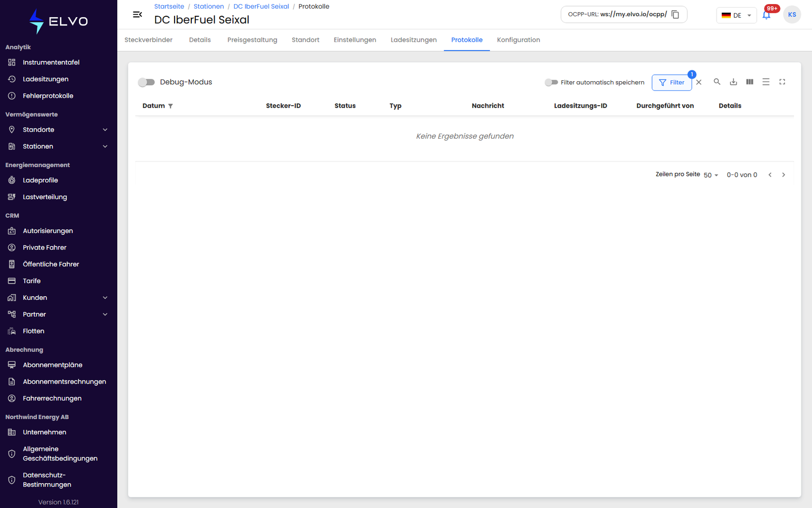Toggle the Debug-Modus switch
This screenshot has height=508, width=812.
coord(147,82)
